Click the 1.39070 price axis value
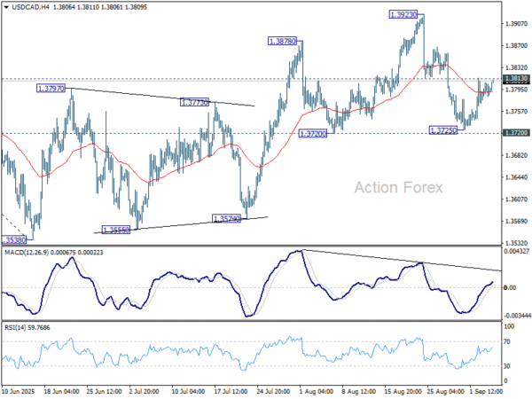Screen dimensions: 532x399 coord(516,24)
